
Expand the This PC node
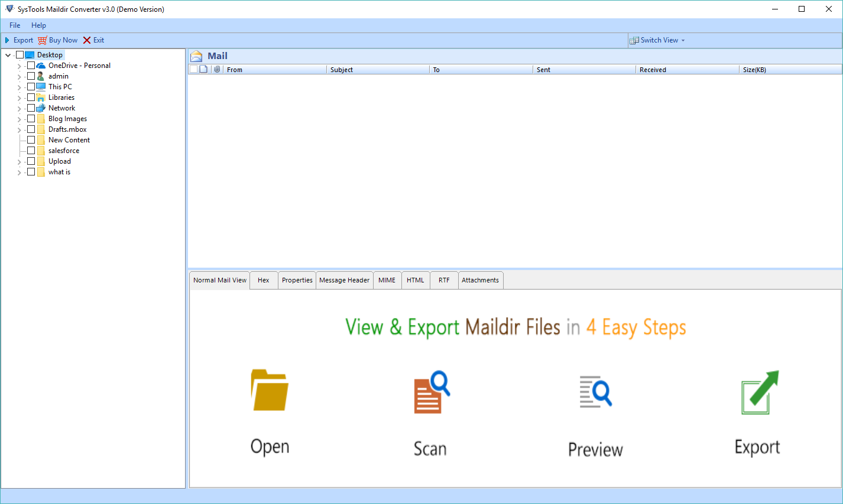coord(19,87)
